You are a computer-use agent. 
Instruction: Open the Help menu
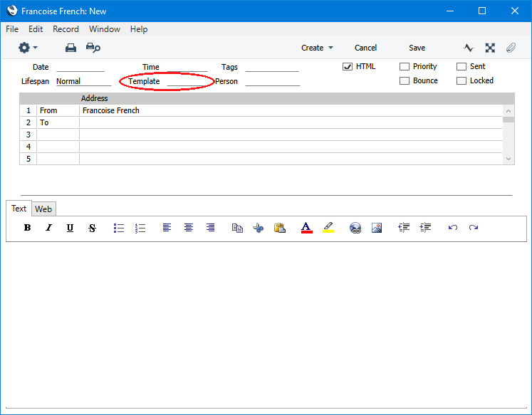(x=139, y=29)
